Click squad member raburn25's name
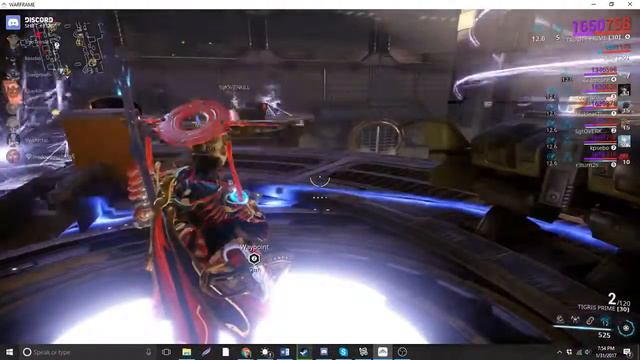 (587, 165)
